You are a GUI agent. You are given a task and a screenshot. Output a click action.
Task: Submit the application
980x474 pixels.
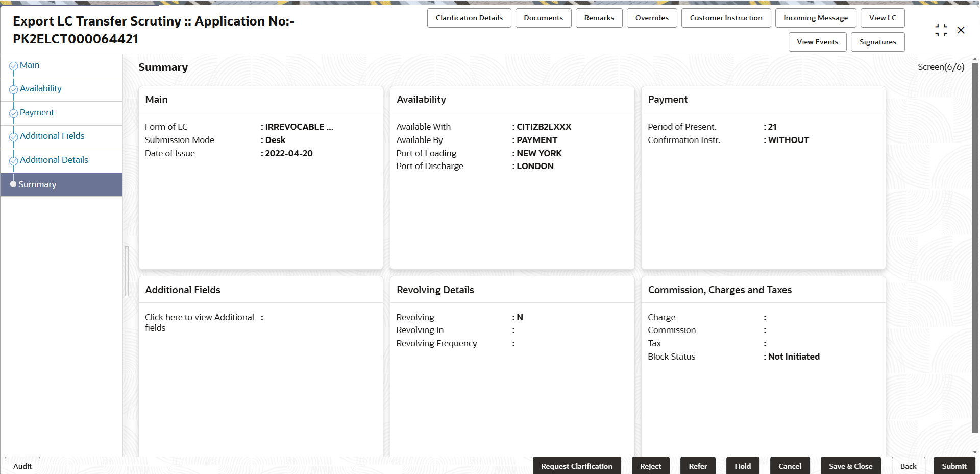pyautogui.click(x=954, y=466)
